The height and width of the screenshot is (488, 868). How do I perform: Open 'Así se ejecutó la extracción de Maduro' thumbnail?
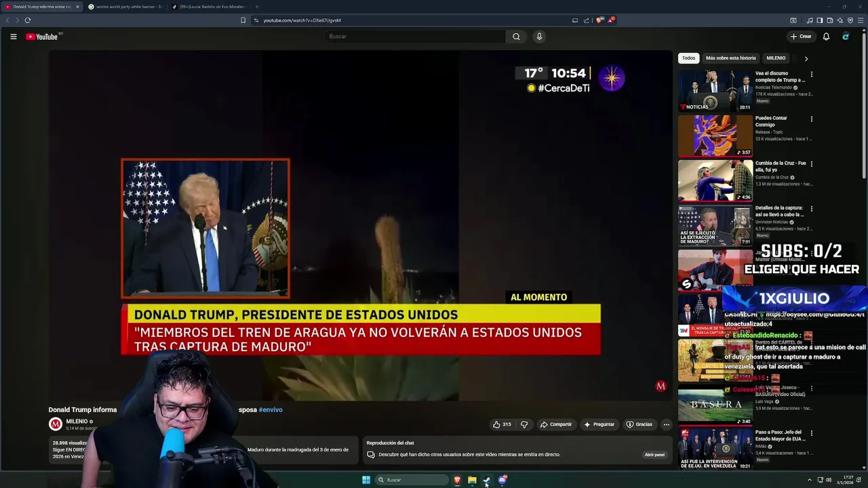715,225
